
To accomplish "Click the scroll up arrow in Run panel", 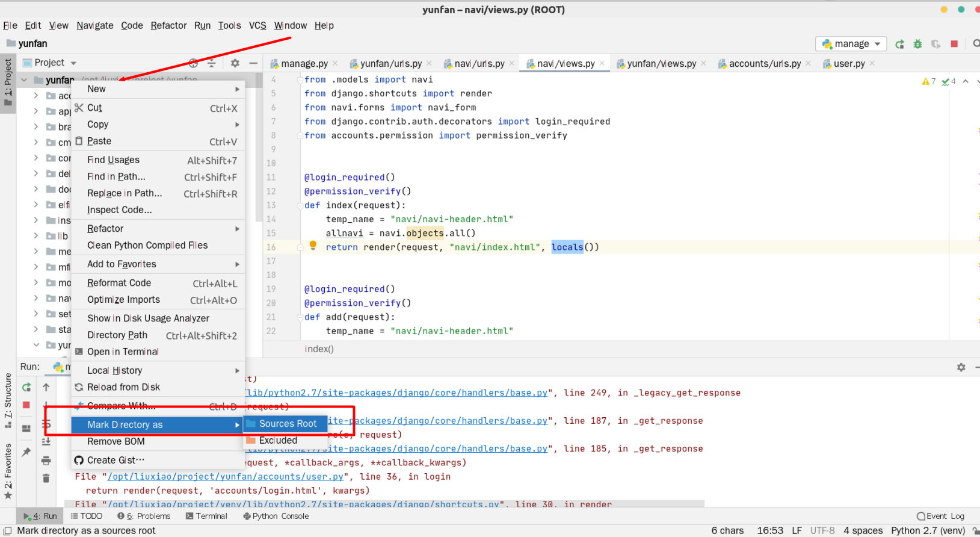I will click(46, 387).
